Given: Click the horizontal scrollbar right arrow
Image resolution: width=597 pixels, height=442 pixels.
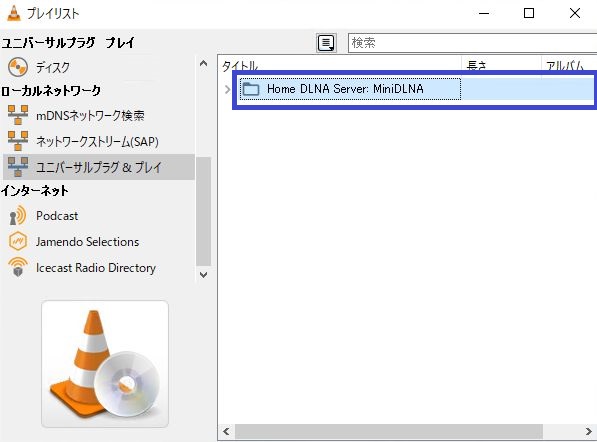Looking at the screenshot, I should 589,431.
